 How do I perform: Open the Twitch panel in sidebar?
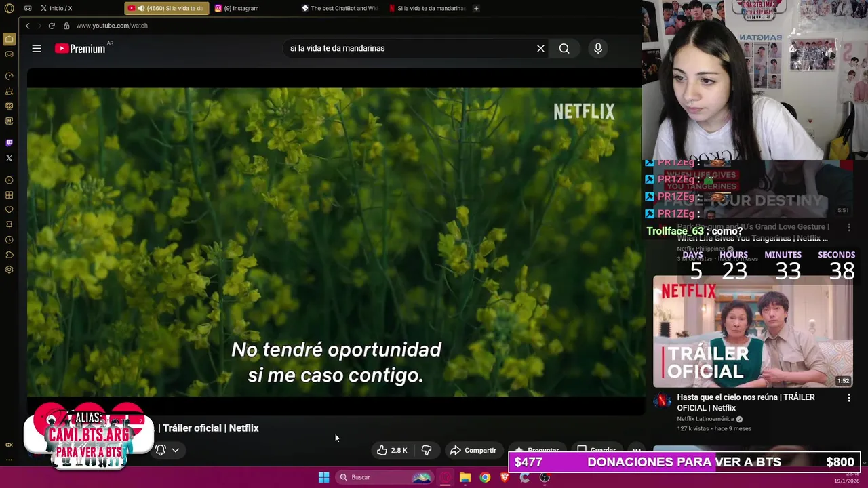pyautogui.click(x=9, y=143)
